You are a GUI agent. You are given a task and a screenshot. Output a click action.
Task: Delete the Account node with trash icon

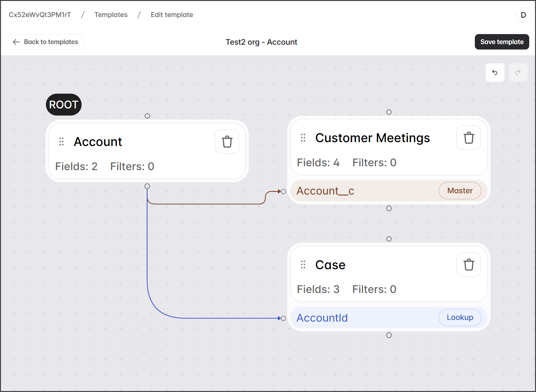click(227, 141)
